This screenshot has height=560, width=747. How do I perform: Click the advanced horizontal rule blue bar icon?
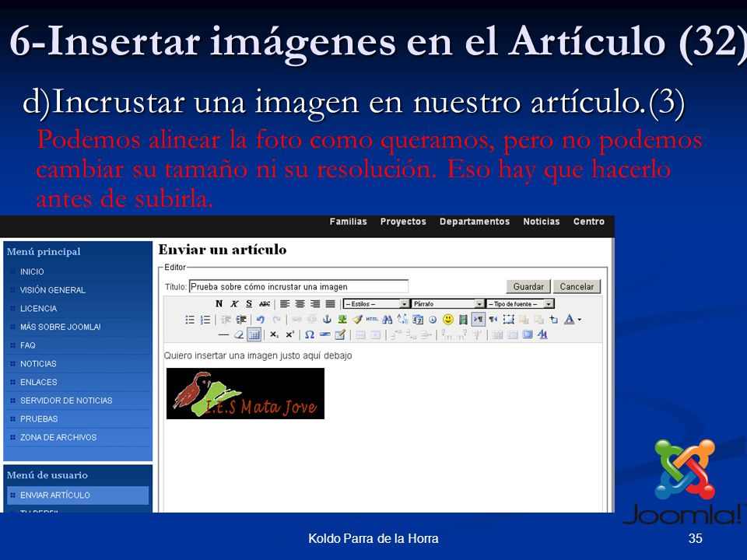325,334
